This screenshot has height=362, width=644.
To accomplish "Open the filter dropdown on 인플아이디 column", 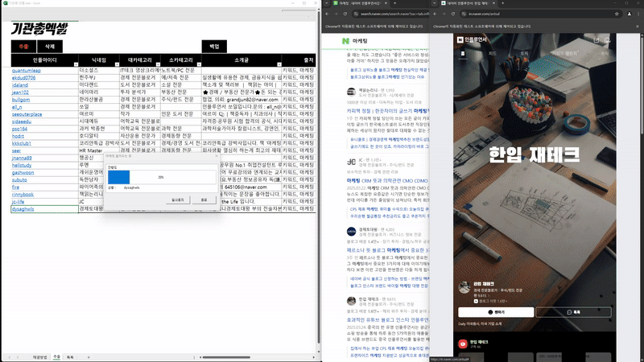I will 76,64.
